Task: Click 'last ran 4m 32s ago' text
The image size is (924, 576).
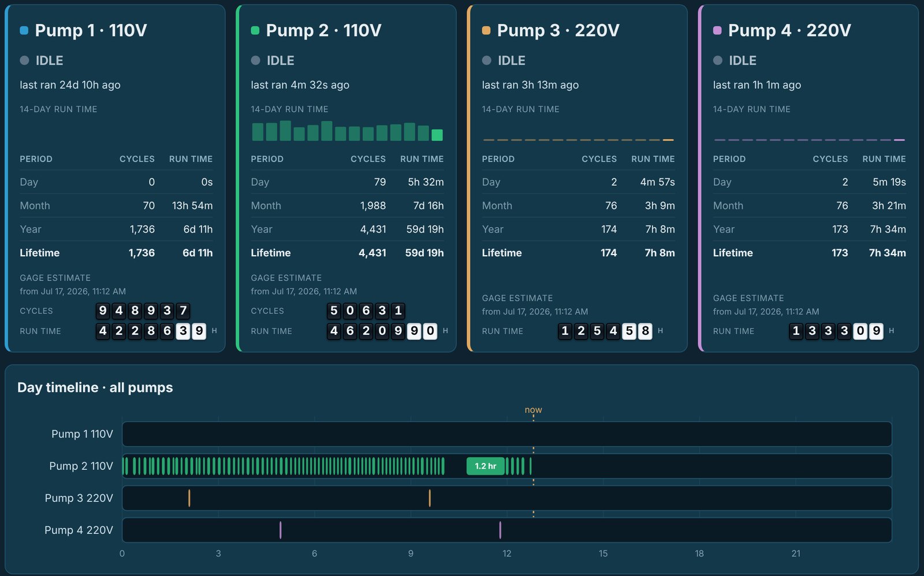Action: [300, 85]
